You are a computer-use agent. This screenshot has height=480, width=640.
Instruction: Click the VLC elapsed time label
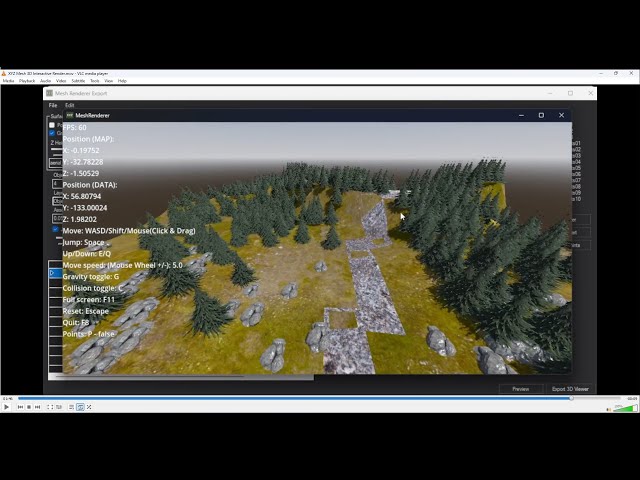click(x=7, y=398)
